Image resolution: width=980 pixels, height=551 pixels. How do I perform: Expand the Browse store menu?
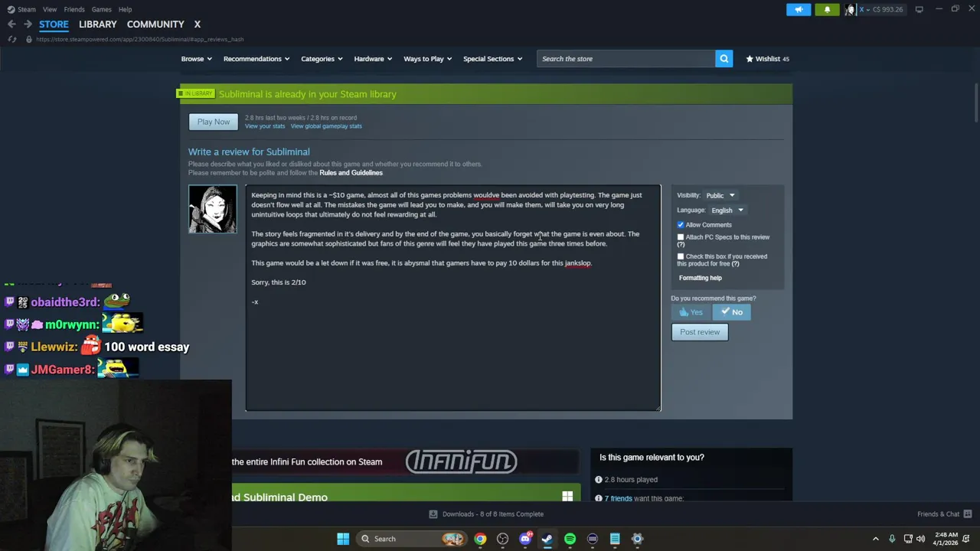(197, 59)
